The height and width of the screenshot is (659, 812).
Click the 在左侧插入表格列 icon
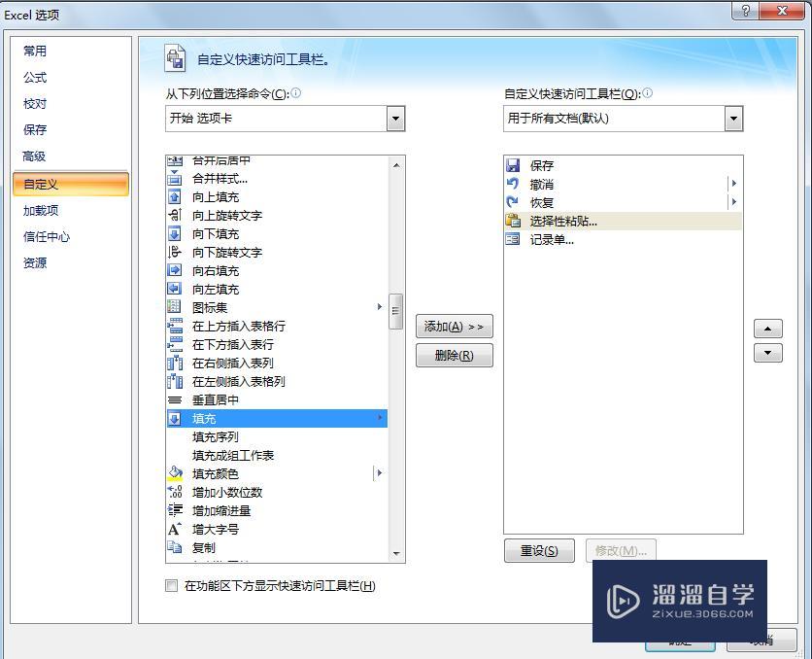[175, 381]
